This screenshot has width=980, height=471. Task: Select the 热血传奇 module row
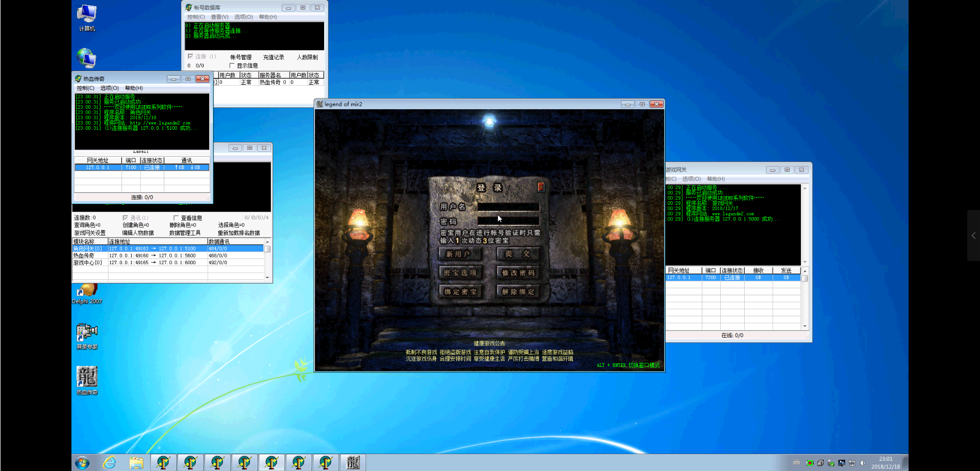point(168,255)
